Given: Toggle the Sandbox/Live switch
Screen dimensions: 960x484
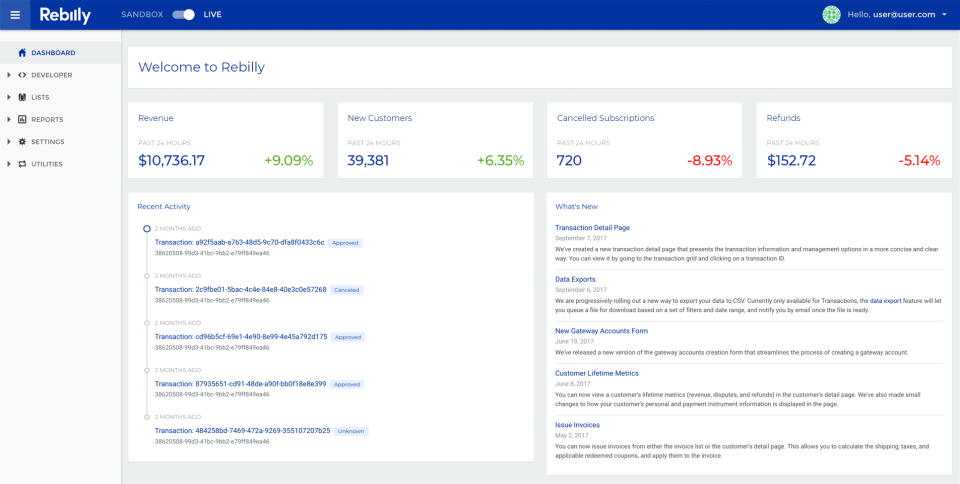Looking at the screenshot, I should [x=183, y=15].
